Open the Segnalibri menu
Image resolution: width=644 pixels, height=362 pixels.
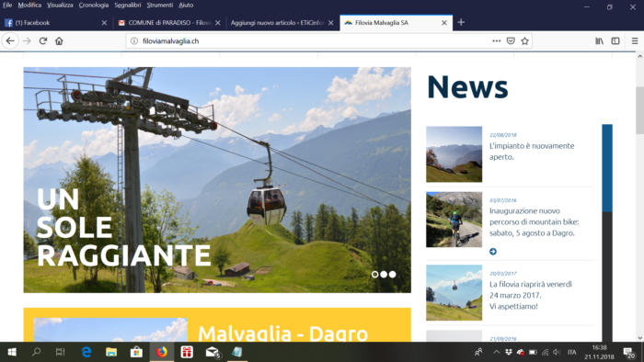[x=128, y=5]
